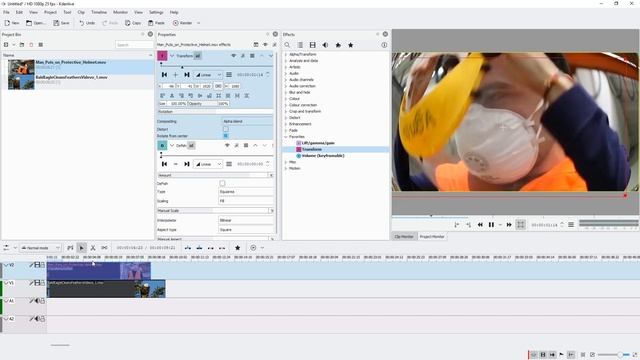Show video effects only in Effects panel
This screenshot has height=360, width=640.
[x=313, y=45]
